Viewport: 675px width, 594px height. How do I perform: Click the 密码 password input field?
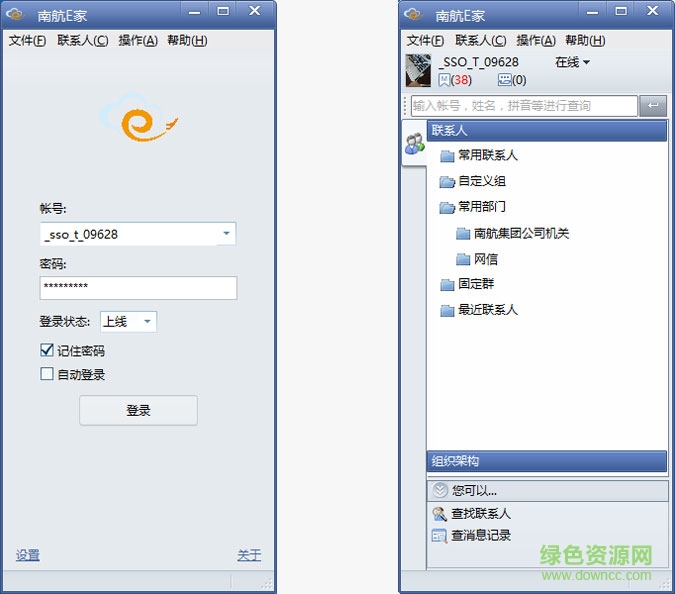click(x=138, y=288)
